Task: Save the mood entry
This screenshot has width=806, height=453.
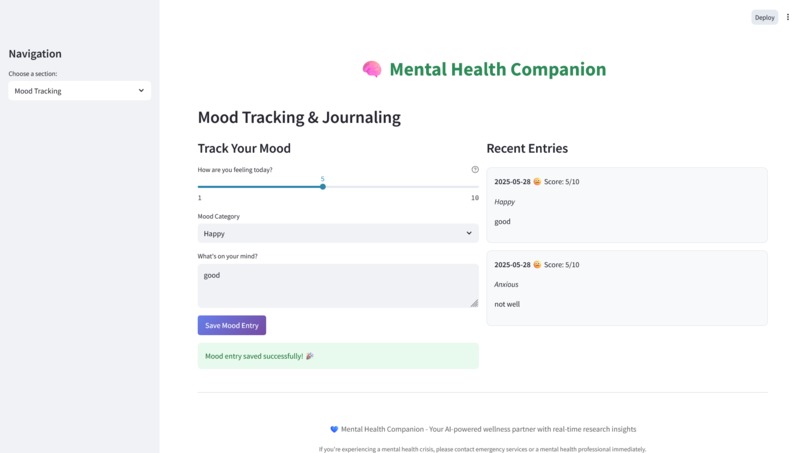Action: pyautogui.click(x=232, y=325)
